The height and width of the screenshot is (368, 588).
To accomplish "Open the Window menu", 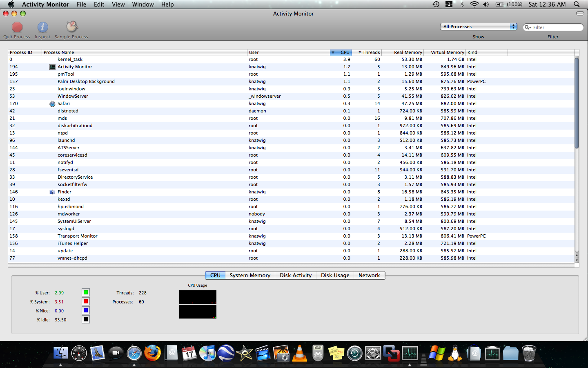I will point(143,4).
